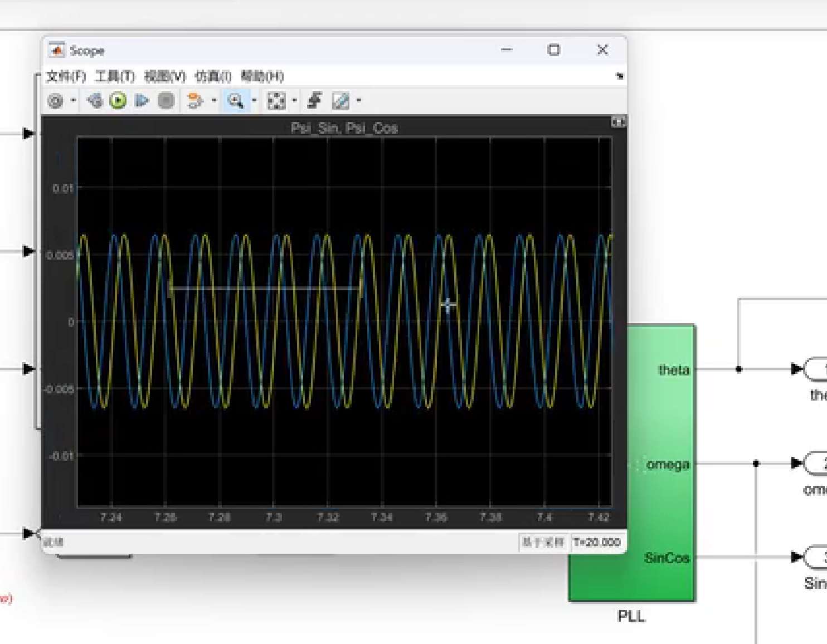Expand the measurements dropdown arrow
This screenshot has width=827, height=644.
[359, 101]
